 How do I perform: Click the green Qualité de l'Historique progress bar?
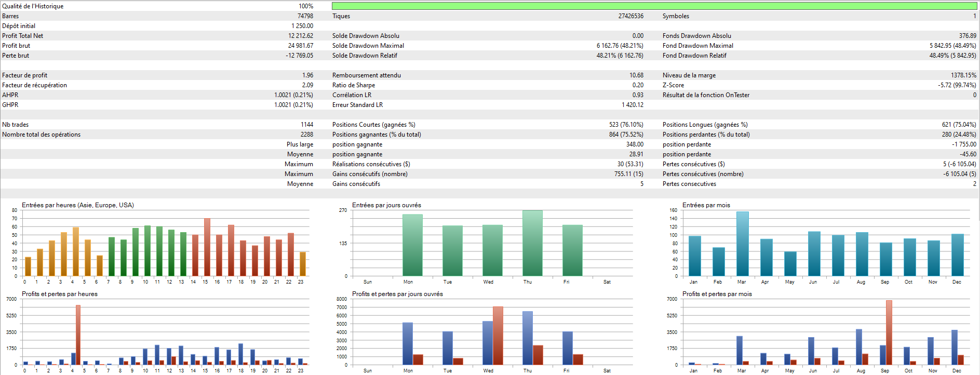click(x=654, y=6)
